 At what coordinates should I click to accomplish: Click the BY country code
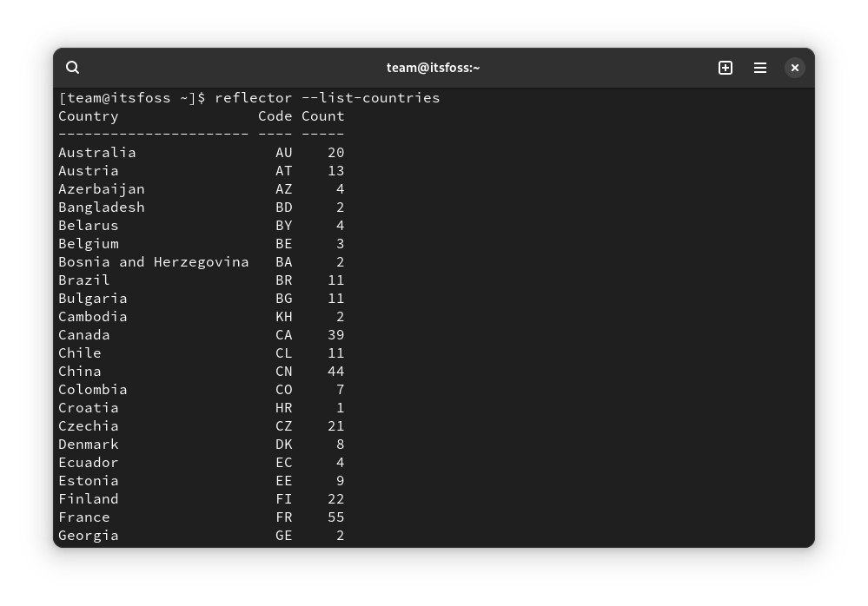(x=284, y=226)
